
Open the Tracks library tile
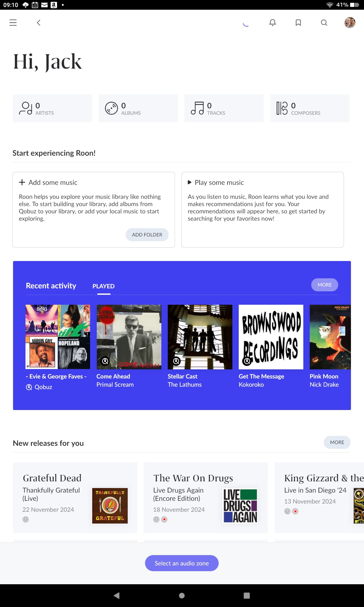point(224,108)
